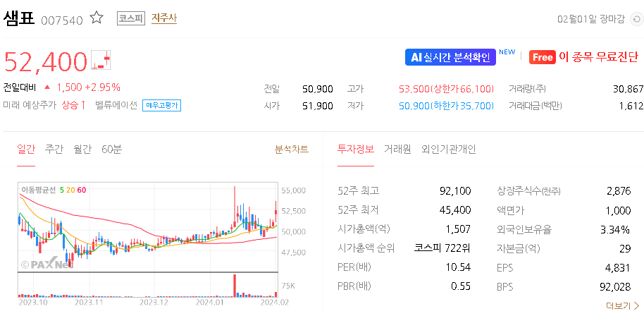
Task: Open the 분석차트 link
Action: tap(292, 149)
